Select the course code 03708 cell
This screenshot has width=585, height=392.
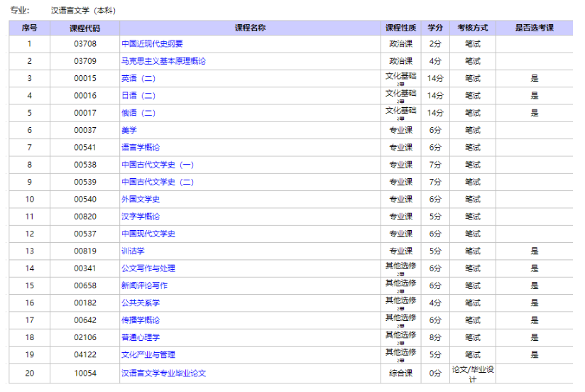click(85, 44)
